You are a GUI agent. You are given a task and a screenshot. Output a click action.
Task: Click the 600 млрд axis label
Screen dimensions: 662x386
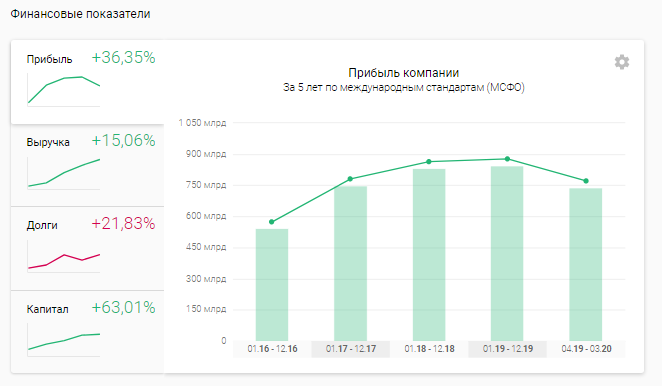(x=206, y=216)
